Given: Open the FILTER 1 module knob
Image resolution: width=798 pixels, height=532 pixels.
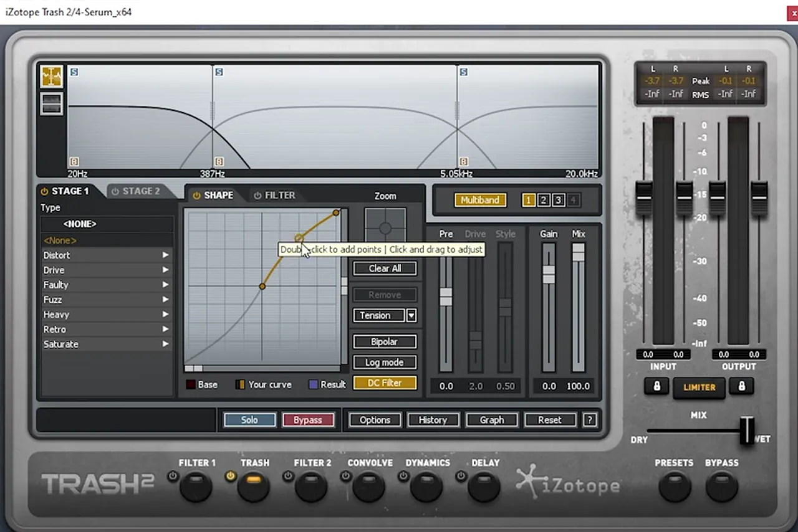Looking at the screenshot, I should 196,487.
